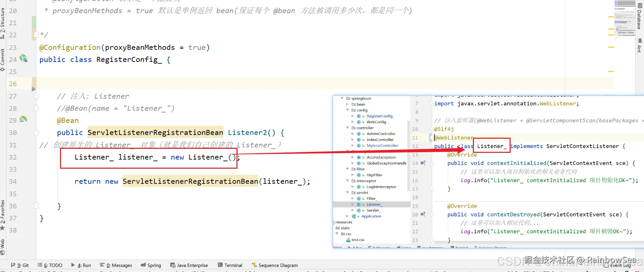Click the Spring class gutter icon on line 24
Image resolution: width=644 pixels, height=272 pixels.
pyautogui.click(x=24, y=59)
